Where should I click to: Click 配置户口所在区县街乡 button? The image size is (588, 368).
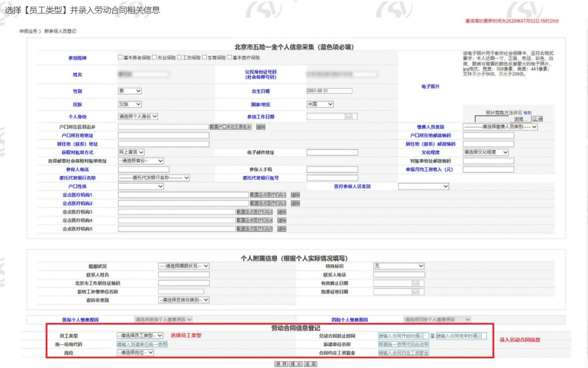click(231, 127)
